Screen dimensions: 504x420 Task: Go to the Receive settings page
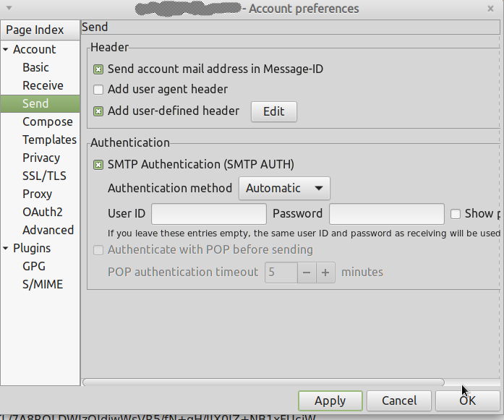click(43, 86)
